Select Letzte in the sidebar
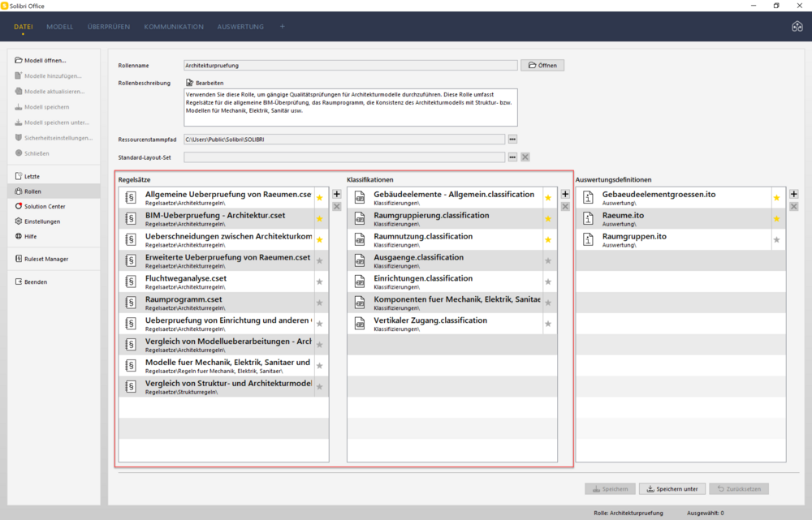This screenshot has width=812, height=520. coord(28,176)
